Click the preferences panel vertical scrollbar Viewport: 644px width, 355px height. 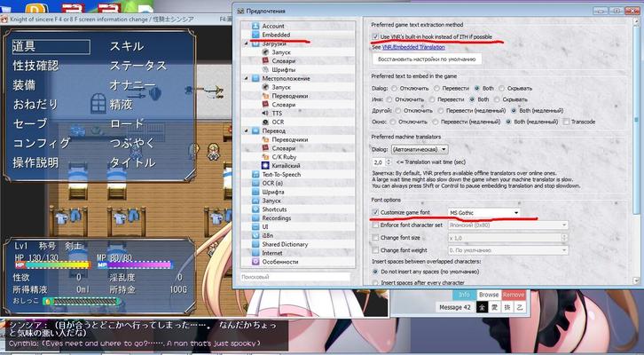636,152
